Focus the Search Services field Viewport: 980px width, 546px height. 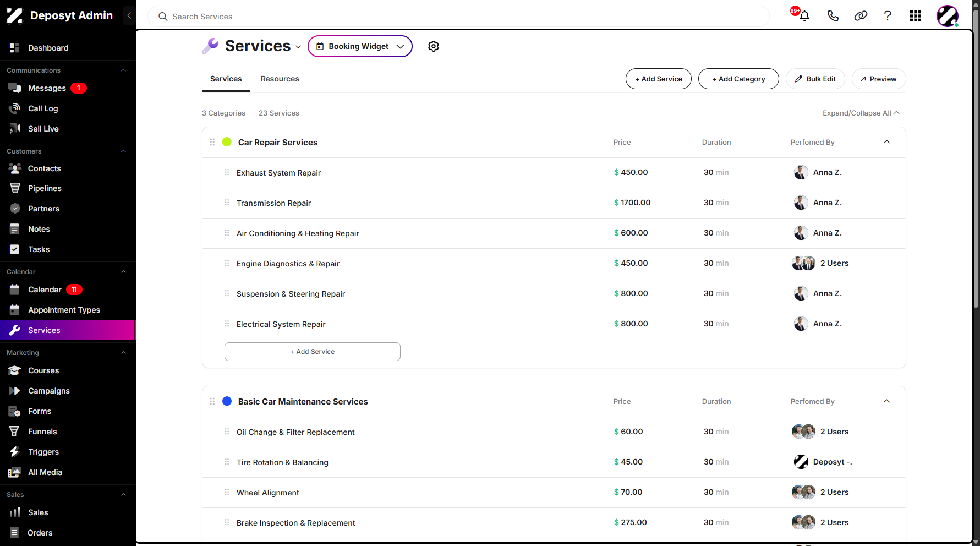click(x=458, y=17)
